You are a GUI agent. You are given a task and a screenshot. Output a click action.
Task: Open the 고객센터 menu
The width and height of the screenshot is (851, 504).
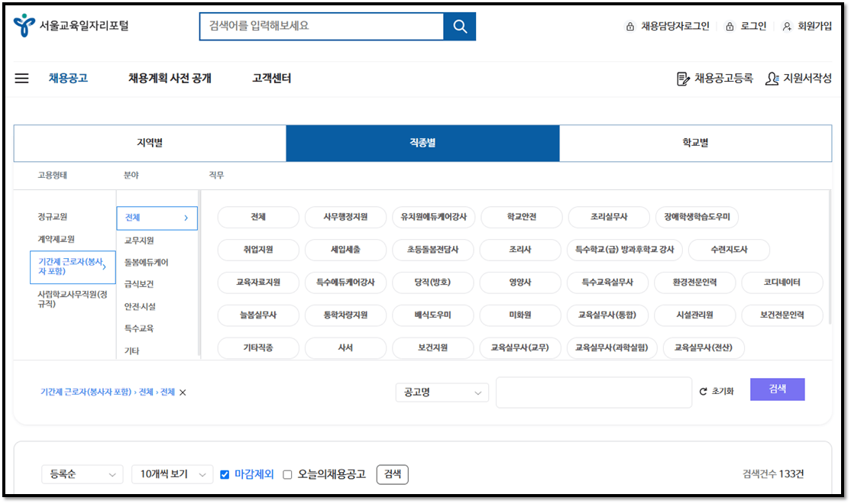tap(271, 78)
